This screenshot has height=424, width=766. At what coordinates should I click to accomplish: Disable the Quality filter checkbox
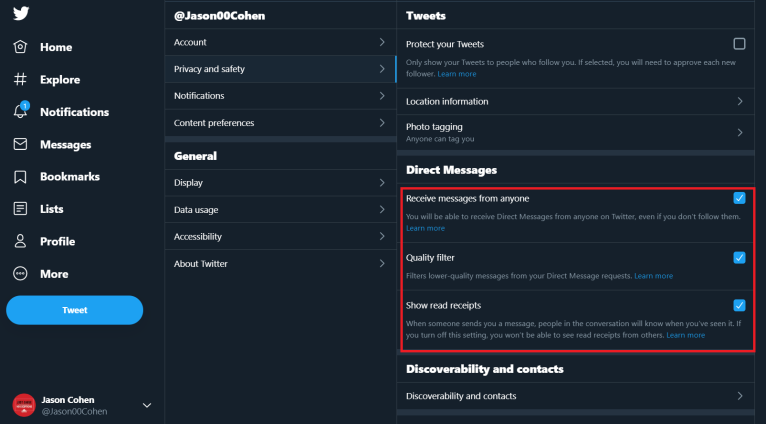click(x=739, y=257)
